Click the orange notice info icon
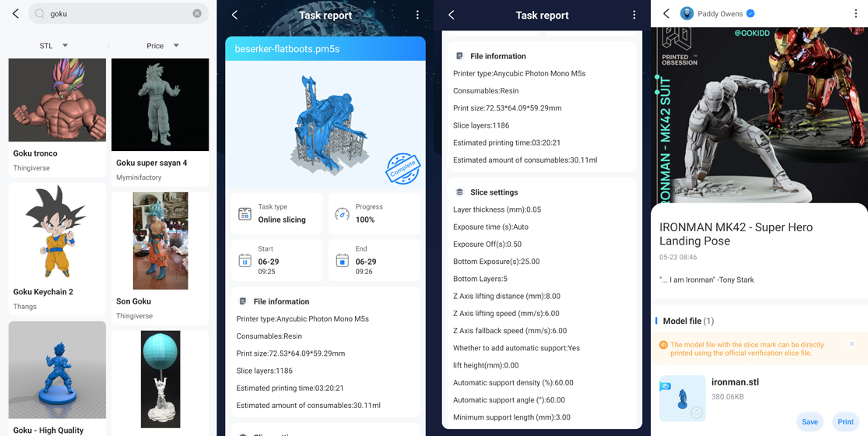 coord(663,345)
